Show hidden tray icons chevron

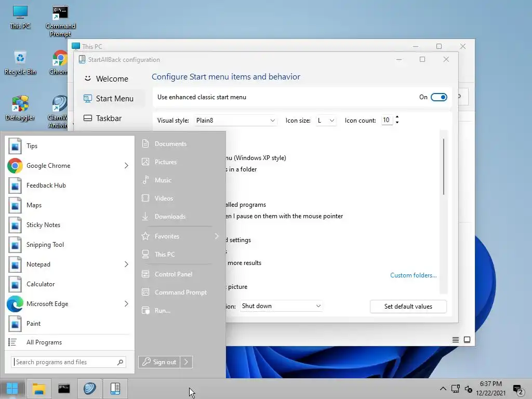(443, 389)
